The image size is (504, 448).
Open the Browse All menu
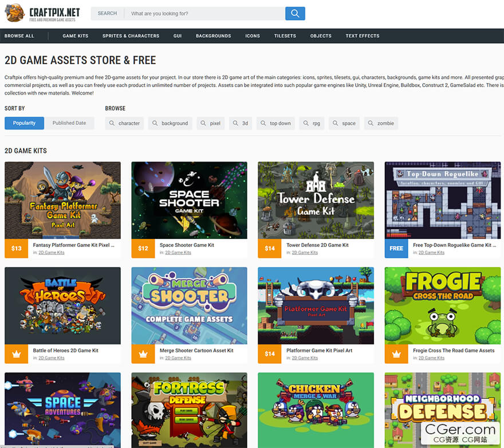point(19,36)
